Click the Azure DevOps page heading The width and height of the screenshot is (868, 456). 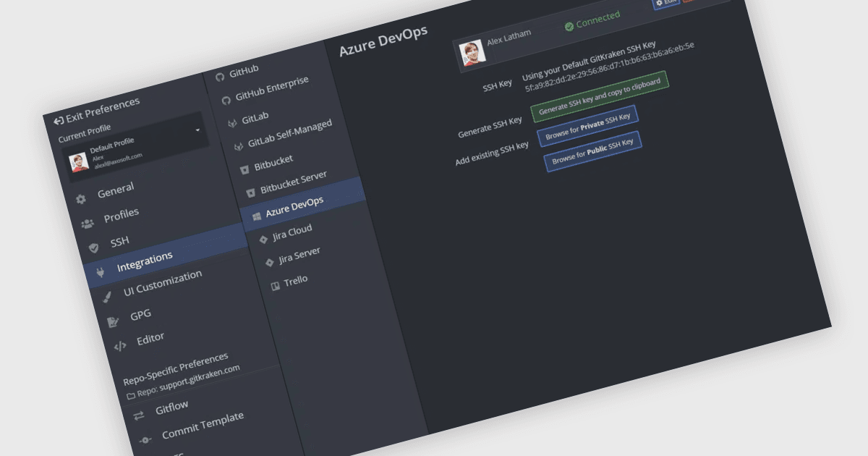click(x=383, y=41)
